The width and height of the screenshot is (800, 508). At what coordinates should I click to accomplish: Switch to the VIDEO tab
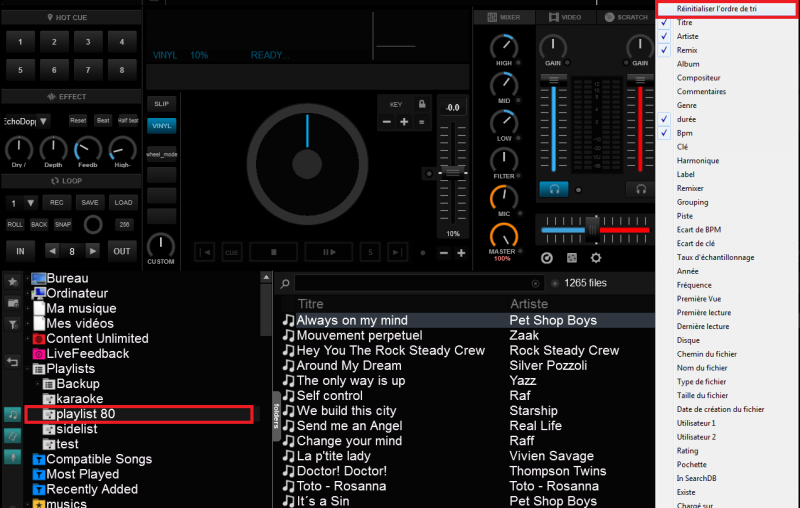coord(565,17)
